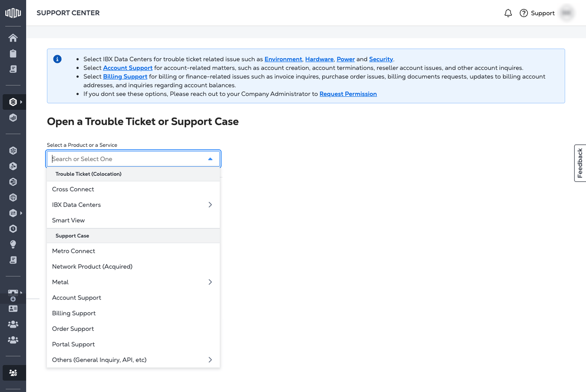Click the blue info icon in banner
The height and width of the screenshot is (392, 586).
[x=57, y=59]
